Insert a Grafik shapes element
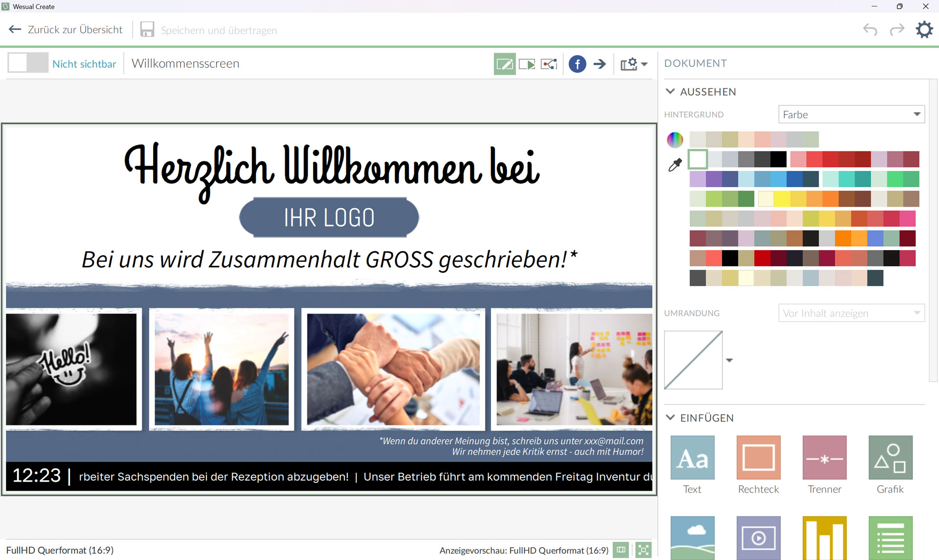 coord(890,458)
